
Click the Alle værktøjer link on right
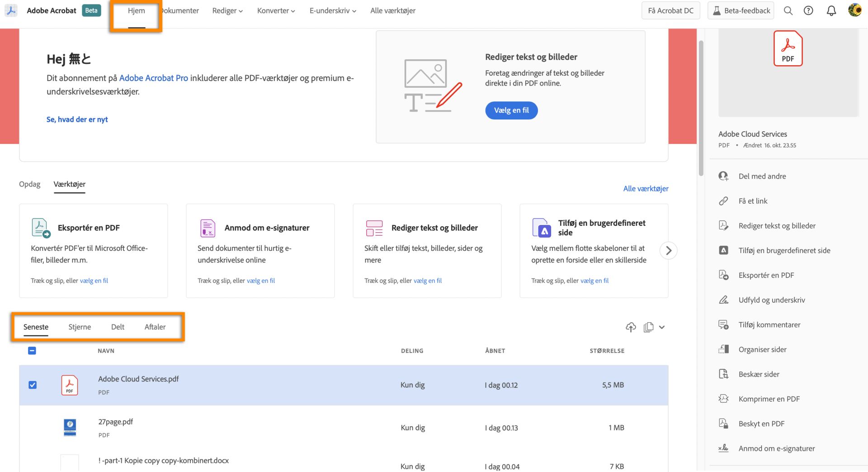click(x=646, y=189)
